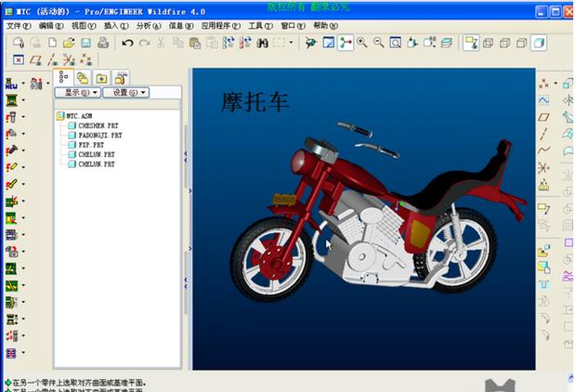Click the sketch tool on right toolbar
The width and height of the screenshot is (576, 392).
click(543, 100)
